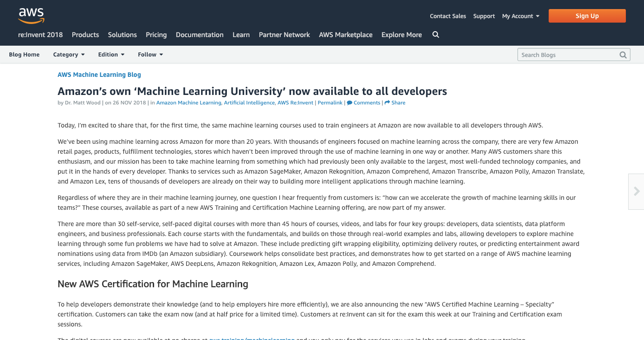Click the next-article chevron arrow
644x340 pixels.
[637, 191]
